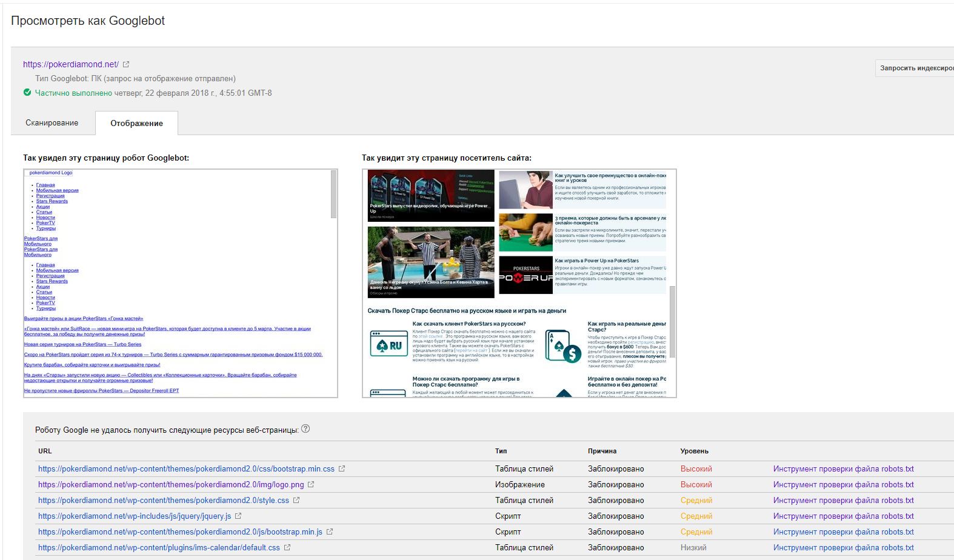The width and height of the screenshot is (954, 560).
Task: Click Средний level in the style.css row
Action: point(696,500)
